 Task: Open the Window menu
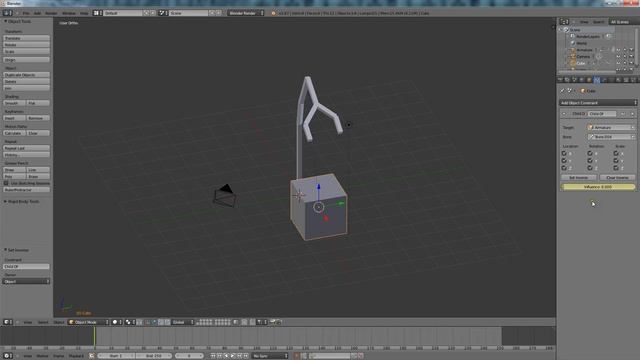[x=69, y=13]
